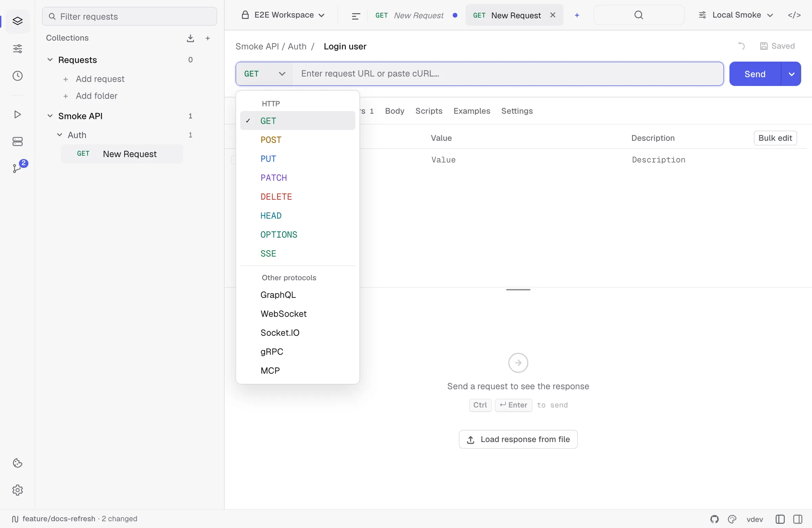
Task: Toggle the right sidebar panel layout icon
Action: pyautogui.click(x=798, y=519)
